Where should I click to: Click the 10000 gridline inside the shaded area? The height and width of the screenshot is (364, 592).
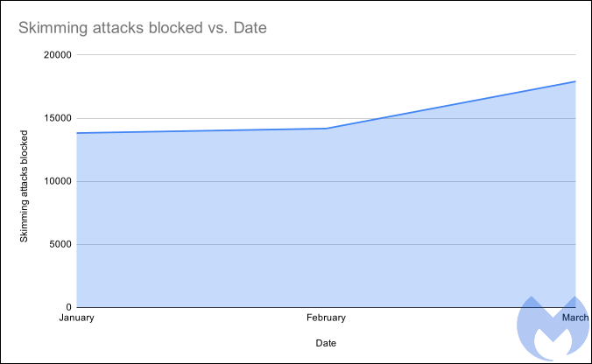coord(263,181)
